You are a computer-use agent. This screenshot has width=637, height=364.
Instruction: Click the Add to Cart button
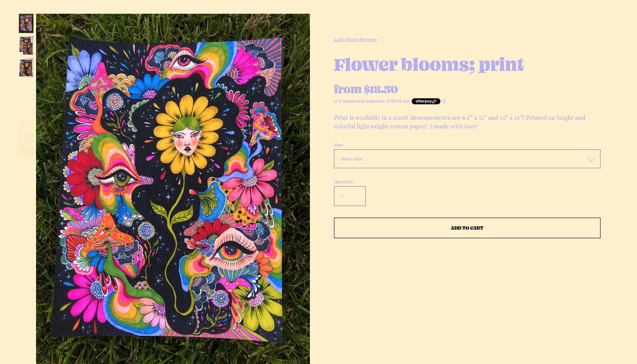point(467,228)
